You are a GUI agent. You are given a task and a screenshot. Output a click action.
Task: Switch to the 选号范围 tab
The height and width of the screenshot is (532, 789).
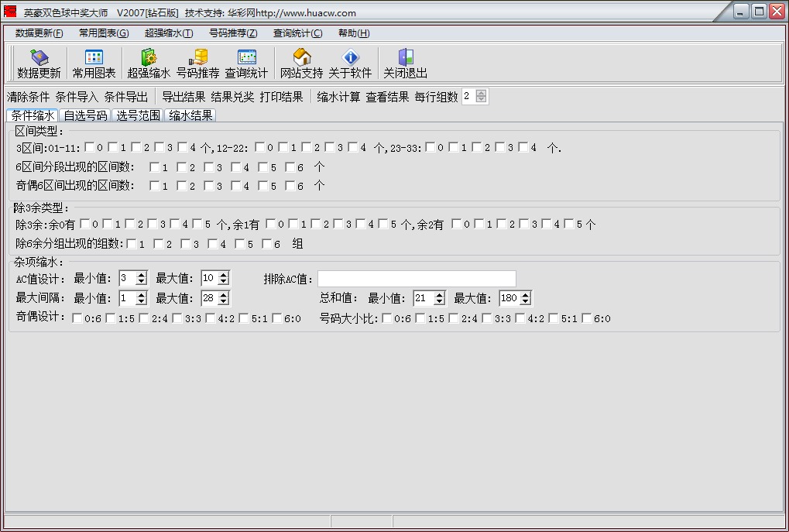pyautogui.click(x=138, y=115)
